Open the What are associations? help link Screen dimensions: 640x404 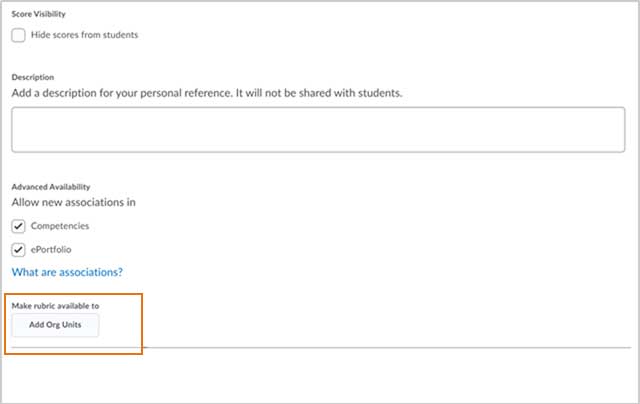[67, 272]
